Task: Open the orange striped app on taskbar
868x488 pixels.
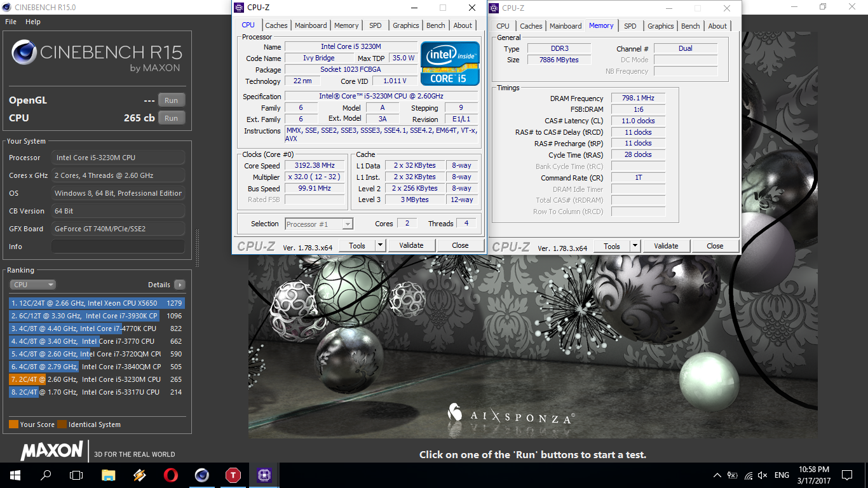Action: [x=140, y=475]
